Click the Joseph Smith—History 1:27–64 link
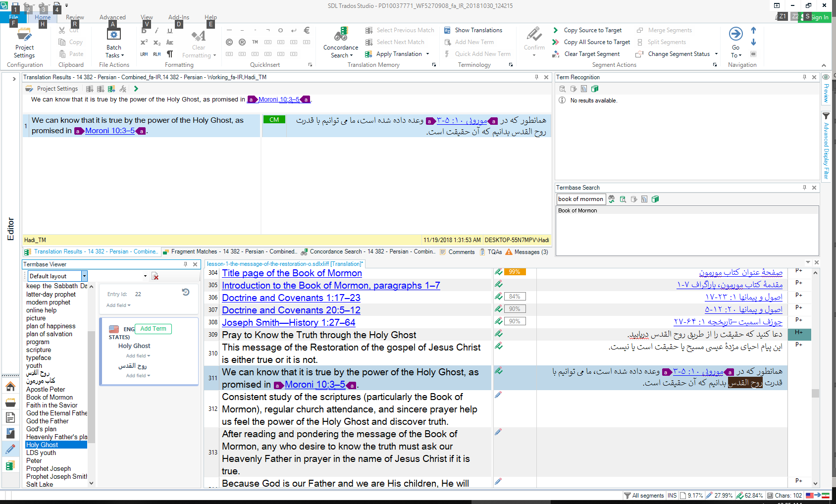The image size is (836, 504). (288, 322)
